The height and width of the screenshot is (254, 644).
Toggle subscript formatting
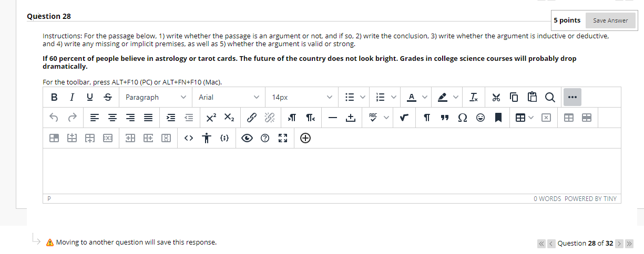pos(229,118)
